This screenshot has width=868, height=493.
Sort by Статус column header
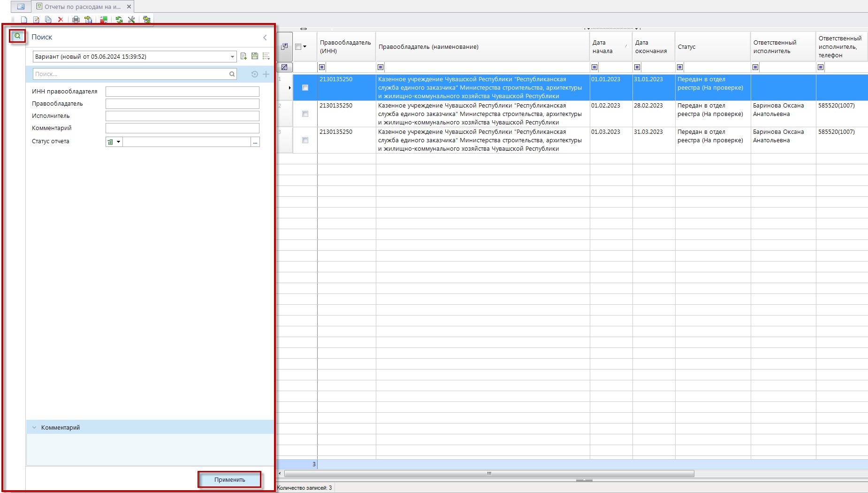(713, 46)
